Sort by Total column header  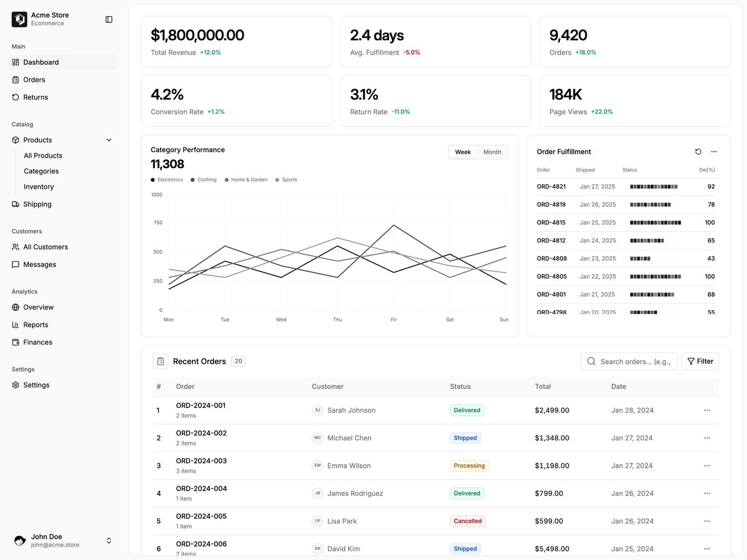(x=543, y=387)
